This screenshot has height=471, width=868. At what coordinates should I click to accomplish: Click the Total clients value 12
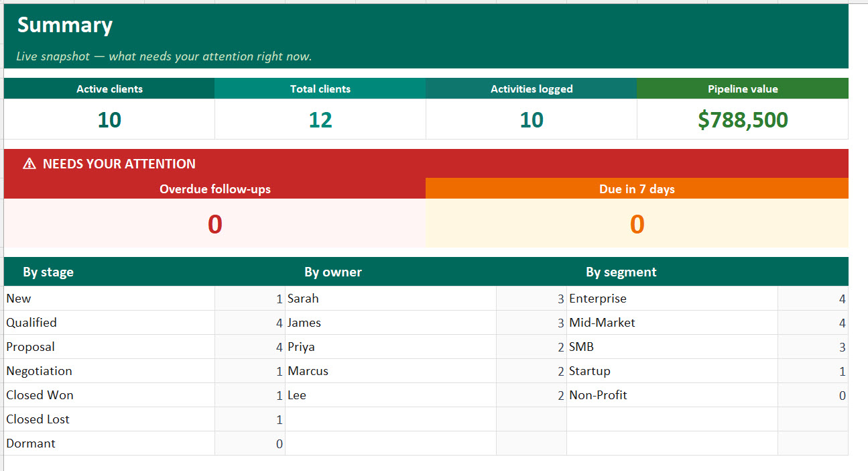pos(320,119)
